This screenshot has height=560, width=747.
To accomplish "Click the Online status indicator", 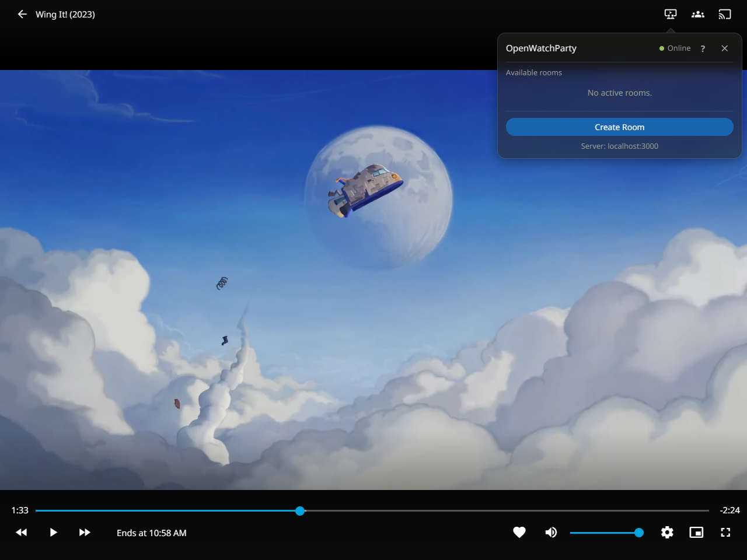I will (675, 48).
